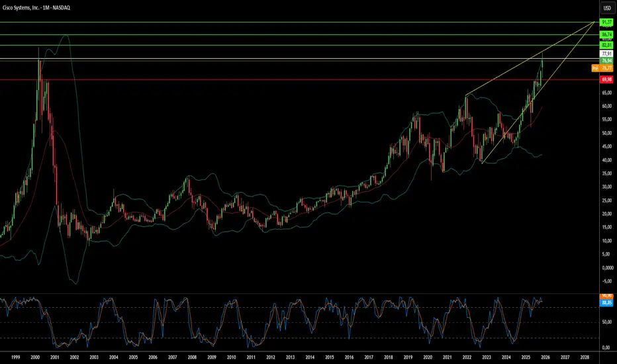This screenshot has height=364, width=617.
Task: Click the 50,00 price scale label
Action: 607,133
